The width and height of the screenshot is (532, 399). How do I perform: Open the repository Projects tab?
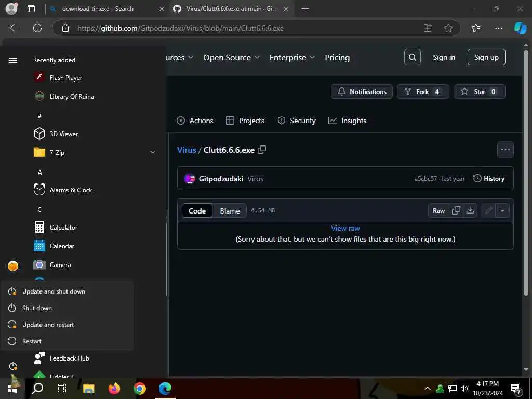click(x=245, y=121)
